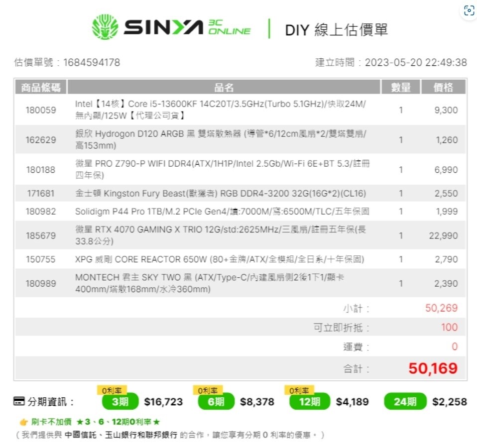This screenshot has width=477, height=448.
Task: Click the subtotal value 50,269
Action: click(442, 308)
